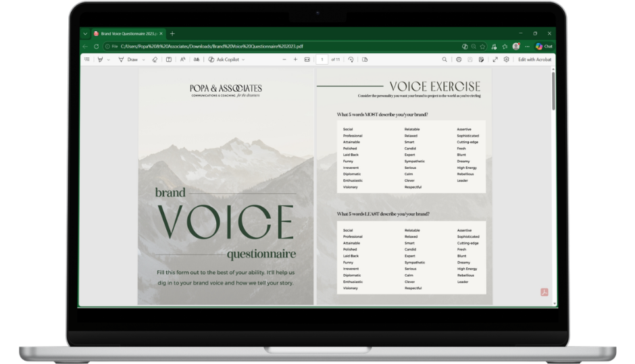Click the browser profile avatar

(x=516, y=47)
